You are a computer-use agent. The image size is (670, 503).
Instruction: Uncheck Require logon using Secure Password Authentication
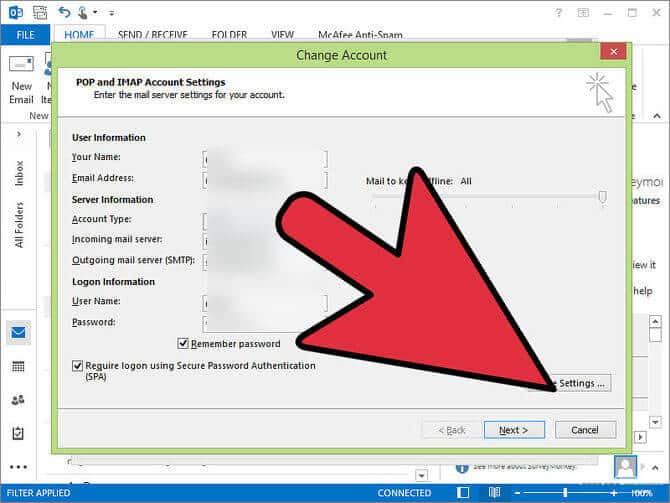(78, 366)
